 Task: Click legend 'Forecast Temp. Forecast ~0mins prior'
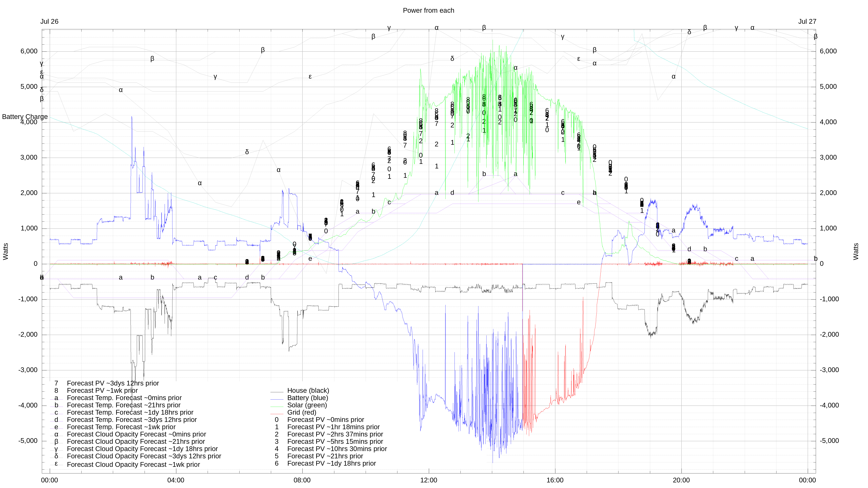pyautogui.click(x=124, y=398)
